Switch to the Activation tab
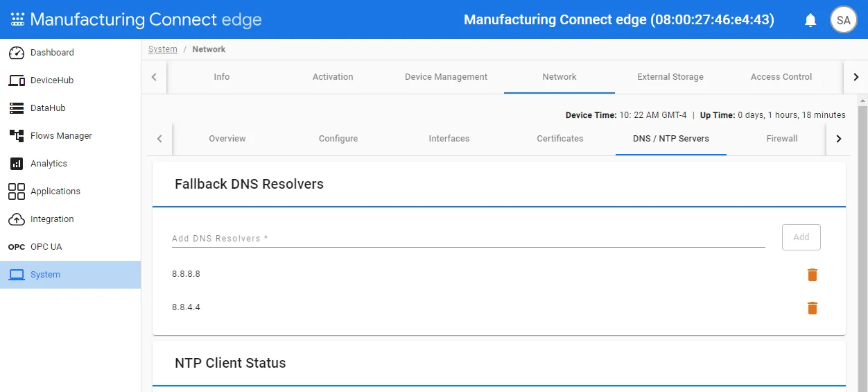 (333, 77)
